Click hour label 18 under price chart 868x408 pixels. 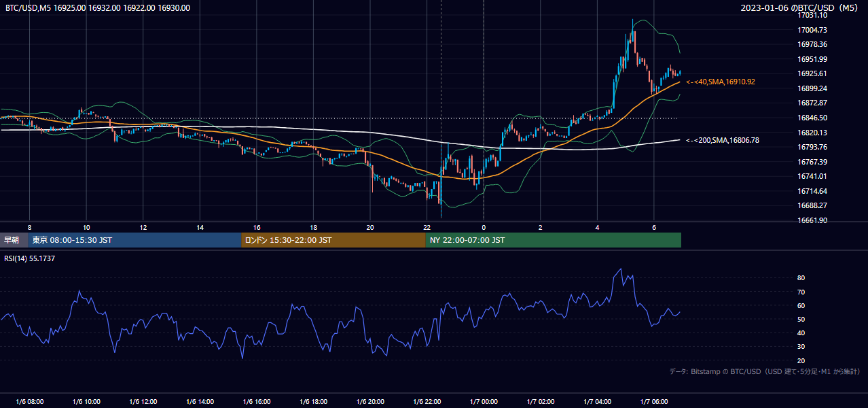[x=313, y=227]
